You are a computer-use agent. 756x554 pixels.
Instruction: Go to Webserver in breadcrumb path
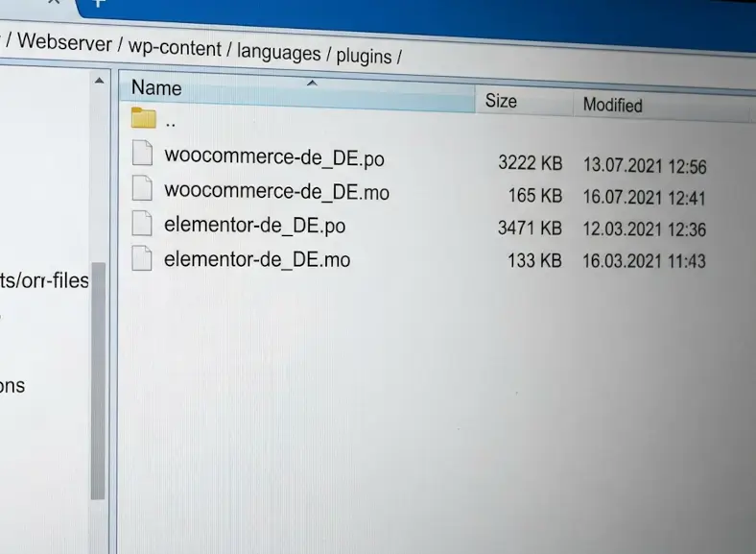[64, 42]
